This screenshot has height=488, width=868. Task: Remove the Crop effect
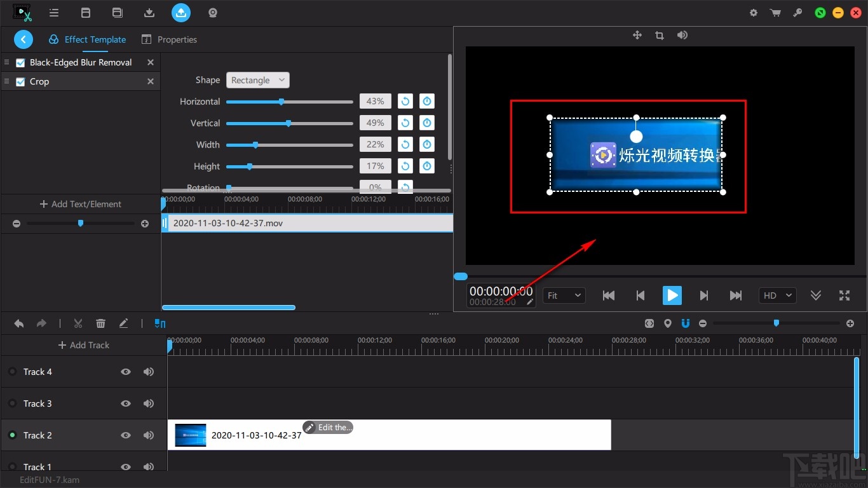[x=151, y=81]
